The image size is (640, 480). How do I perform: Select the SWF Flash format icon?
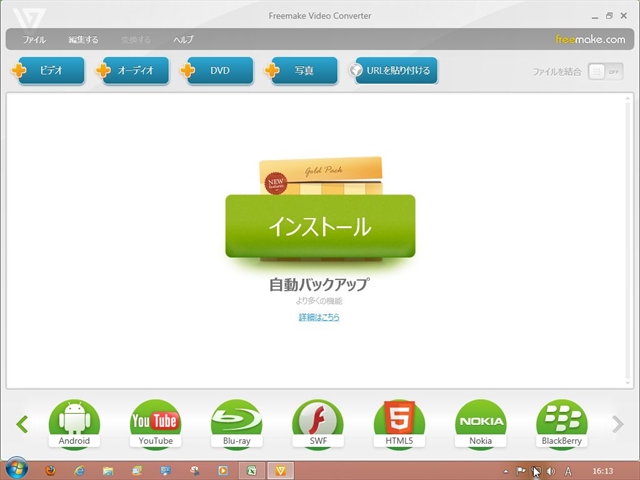point(318,424)
